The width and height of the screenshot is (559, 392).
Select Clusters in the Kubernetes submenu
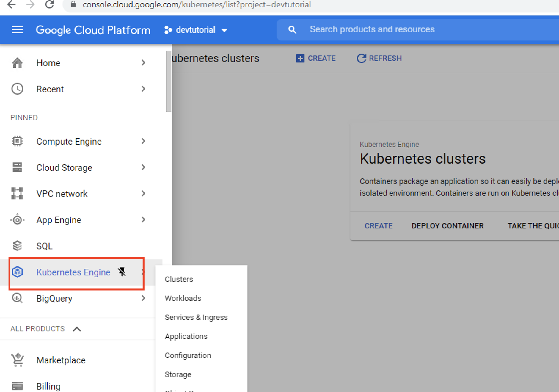click(179, 279)
